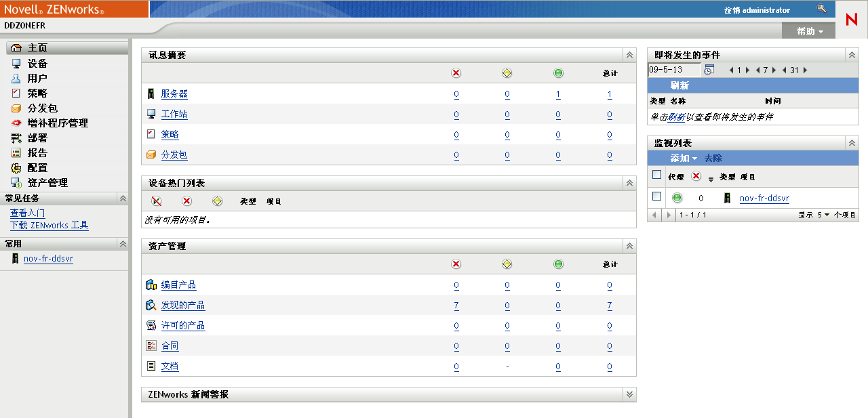Click the catalog icon beside 编目产品
The image size is (868, 418).
151,285
